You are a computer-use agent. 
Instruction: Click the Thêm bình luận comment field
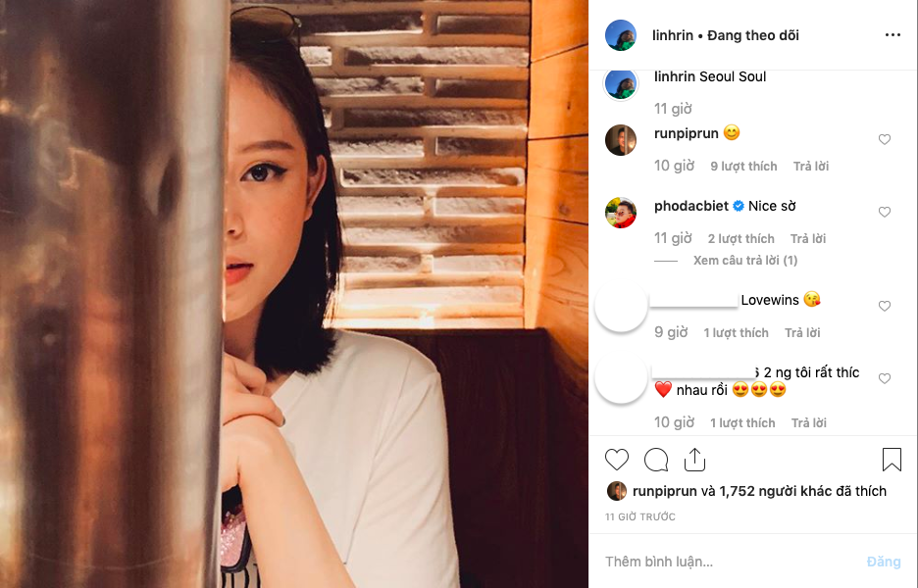[x=726, y=562]
